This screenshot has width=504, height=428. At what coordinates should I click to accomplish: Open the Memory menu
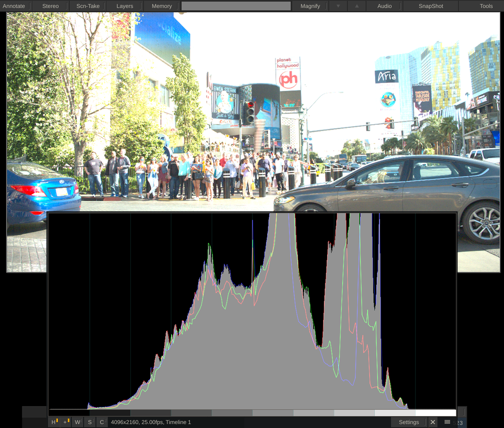point(162,6)
